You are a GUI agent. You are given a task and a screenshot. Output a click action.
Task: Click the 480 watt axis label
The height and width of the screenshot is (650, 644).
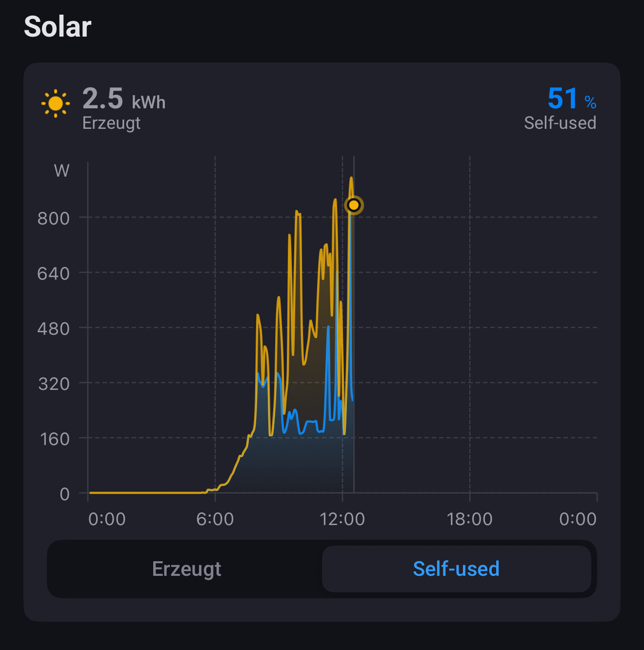(54, 329)
